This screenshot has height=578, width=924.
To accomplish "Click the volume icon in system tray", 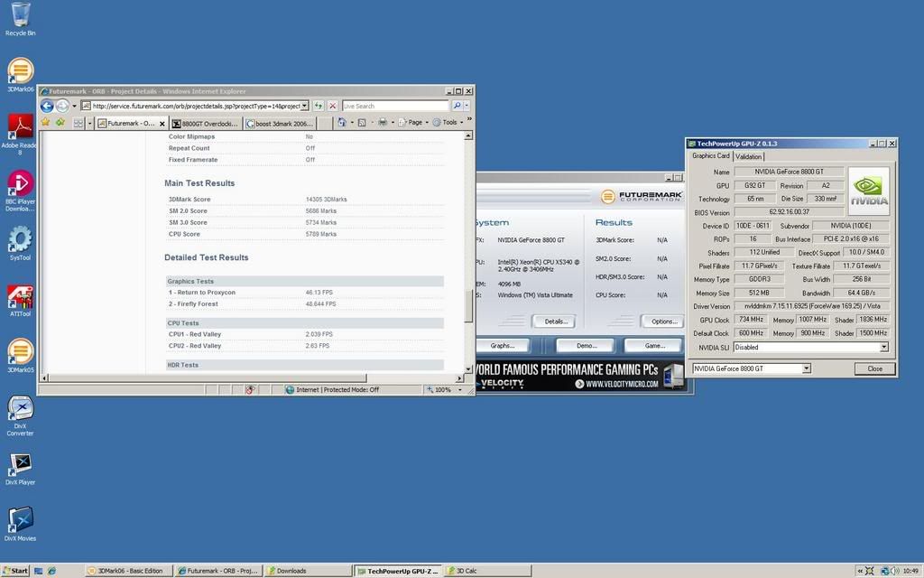I will point(894,571).
